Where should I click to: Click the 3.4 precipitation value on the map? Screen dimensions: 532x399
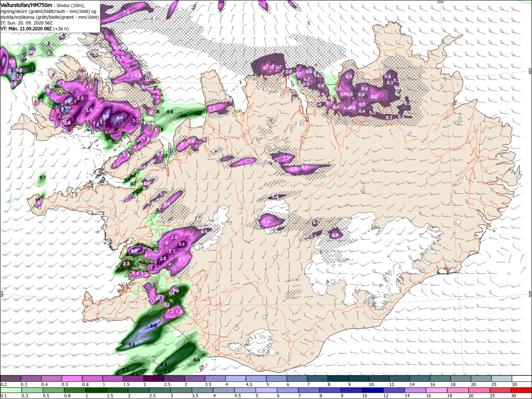click(x=89, y=111)
